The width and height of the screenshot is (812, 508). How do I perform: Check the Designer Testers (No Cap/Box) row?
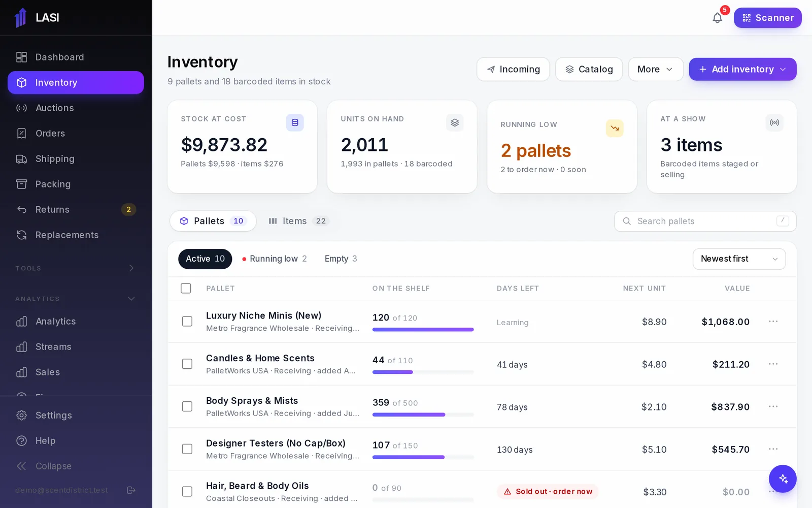pos(187,450)
